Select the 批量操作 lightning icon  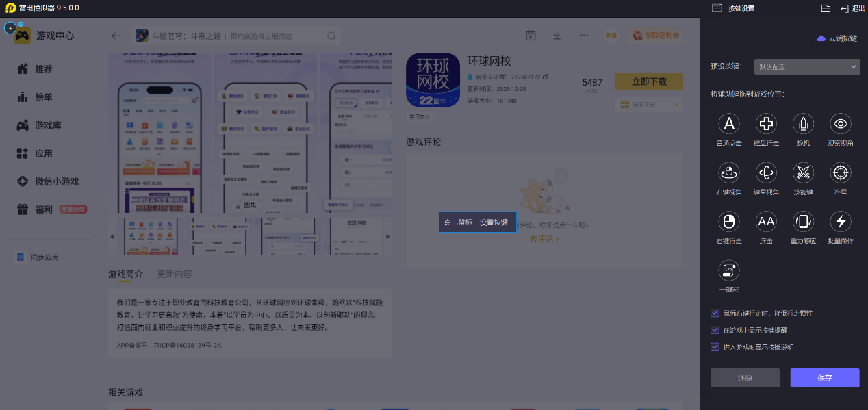click(841, 221)
